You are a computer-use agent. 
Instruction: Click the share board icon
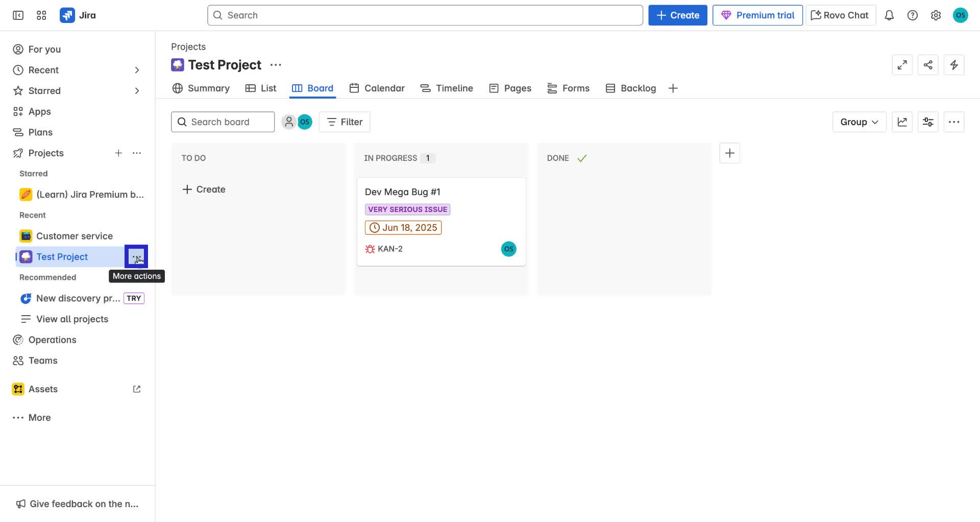pos(928,65)
